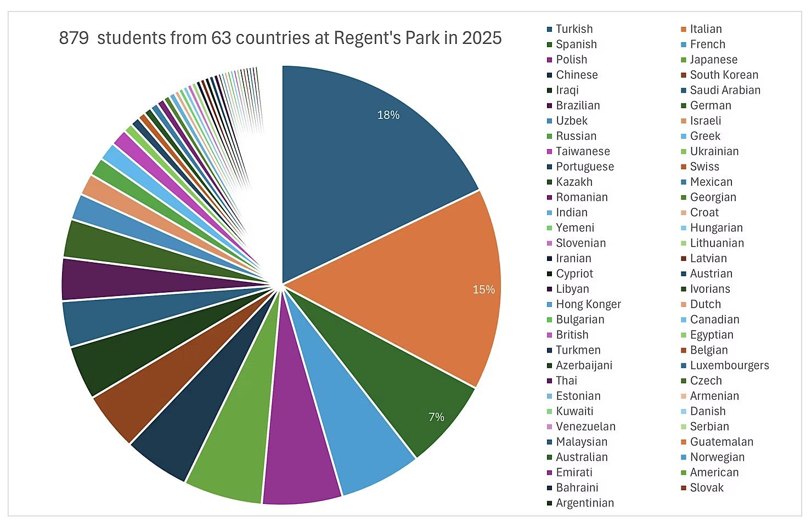Select the Saudi Arabian legend entry

[x=725, y=90]
